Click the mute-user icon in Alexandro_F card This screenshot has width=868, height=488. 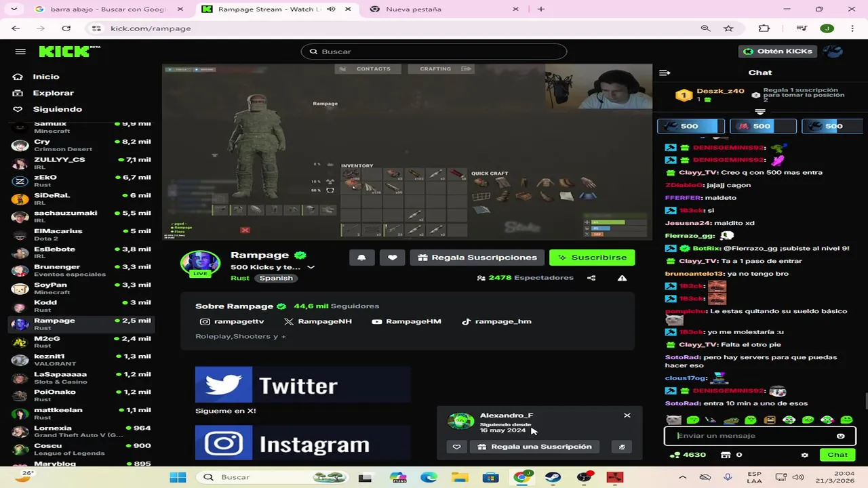pyautogui.click(x=622, y=447)
